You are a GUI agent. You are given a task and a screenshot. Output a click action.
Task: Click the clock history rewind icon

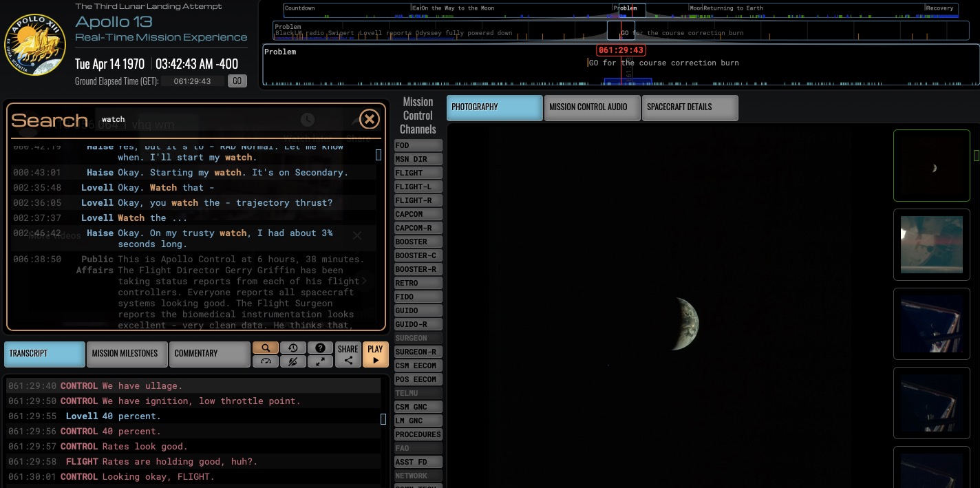tap(293, 348)
